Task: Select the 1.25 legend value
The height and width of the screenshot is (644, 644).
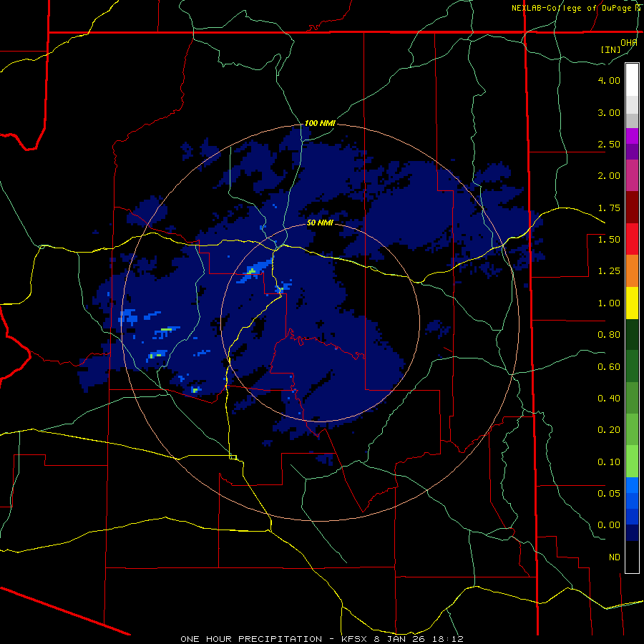Action: [609, 271]
